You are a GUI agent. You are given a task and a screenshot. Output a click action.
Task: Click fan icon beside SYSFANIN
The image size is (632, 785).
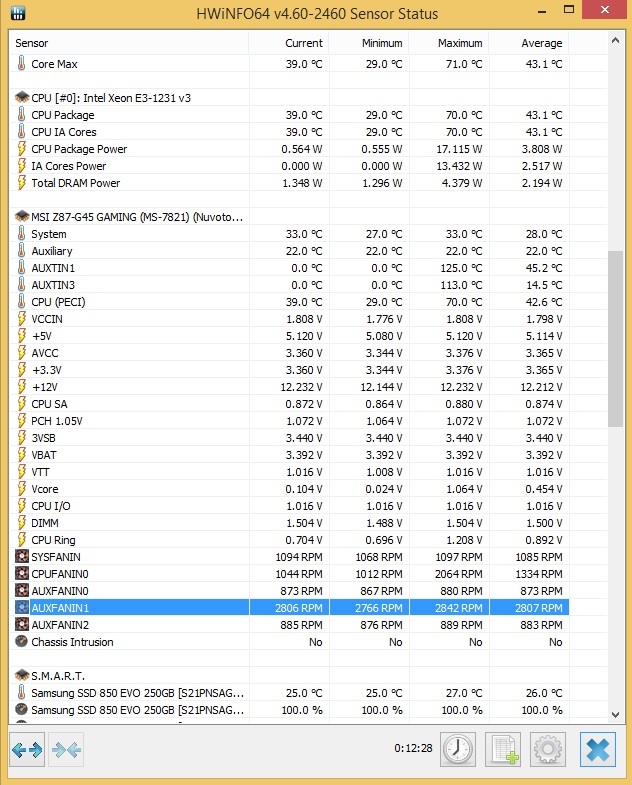pos(22,557)
